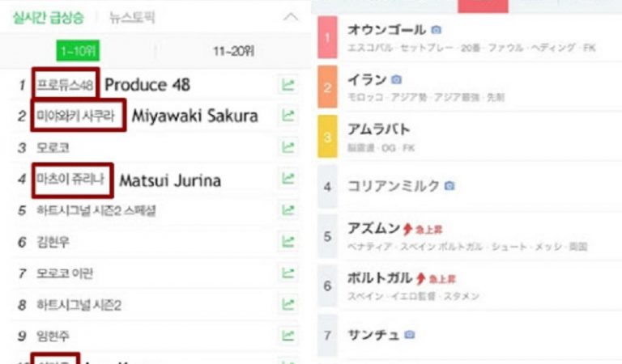Viewport: 622px width, 364px height.
Task: Select the 실시간 급상승 tab
Action: pos(48,18)
